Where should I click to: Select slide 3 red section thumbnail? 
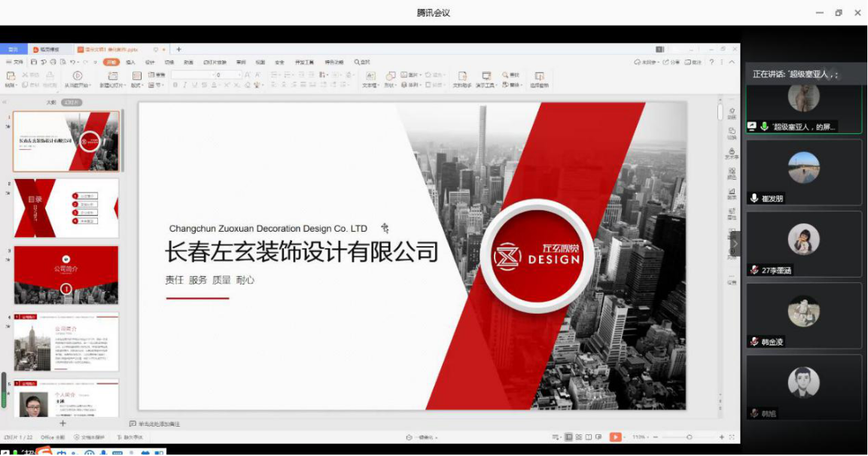point(66,275)
